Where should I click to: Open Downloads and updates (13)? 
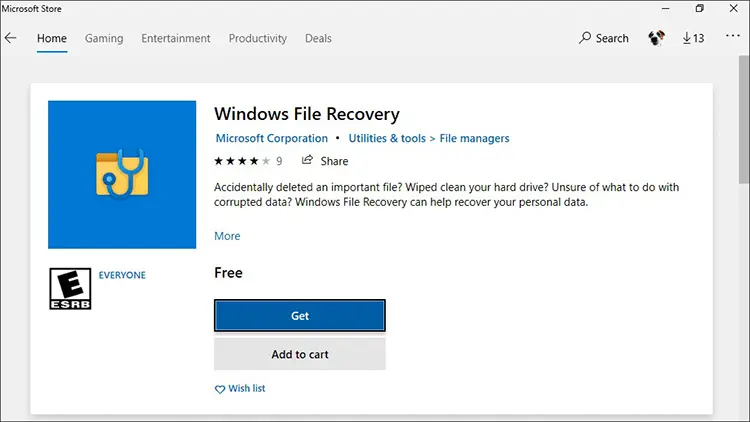coord(693,38)
